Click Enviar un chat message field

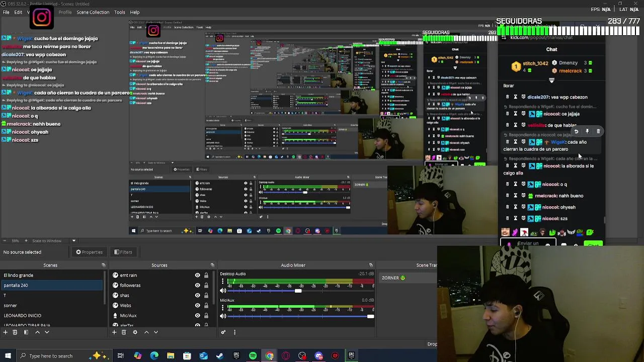[528, 243]
